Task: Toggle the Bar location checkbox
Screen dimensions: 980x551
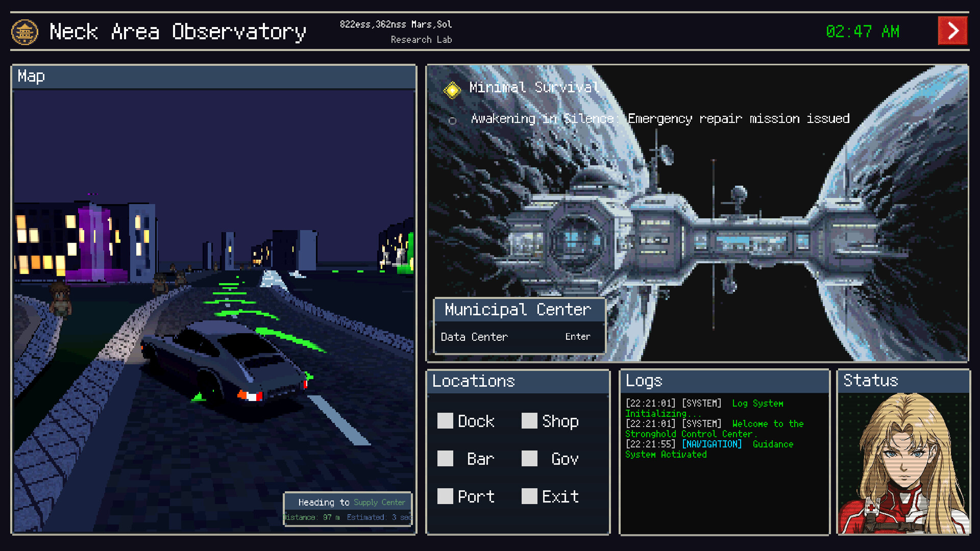Action: click(445, 458)
